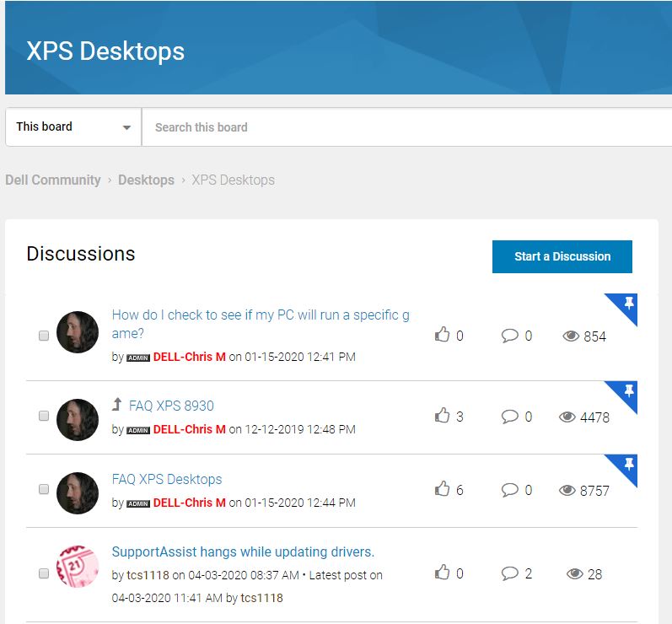
Task: Click into Search this board field
Action: click(406, 127)
